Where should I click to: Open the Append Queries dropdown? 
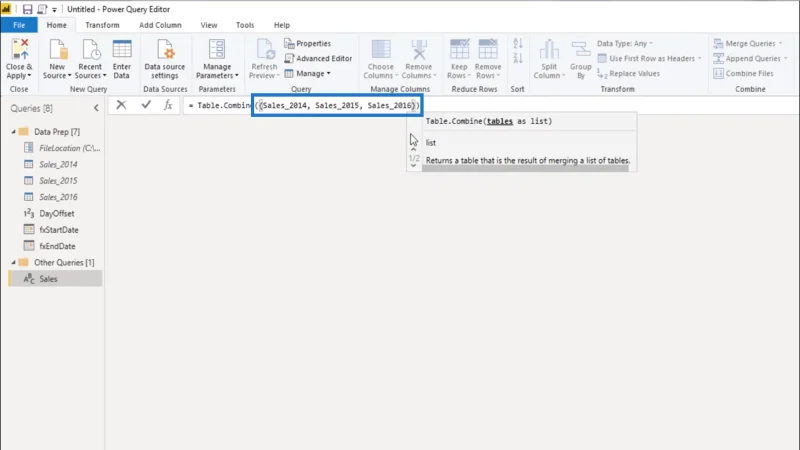[751, 58]
